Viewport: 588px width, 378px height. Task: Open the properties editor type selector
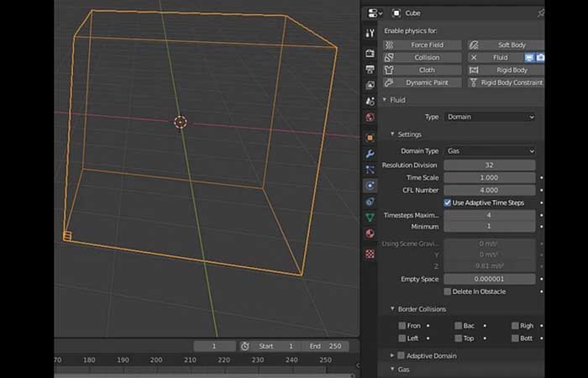pyautogui.click(x=375, y=13)
